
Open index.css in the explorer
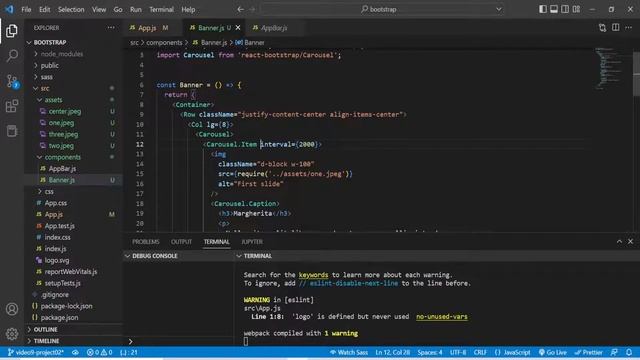[x=73, y=237]
